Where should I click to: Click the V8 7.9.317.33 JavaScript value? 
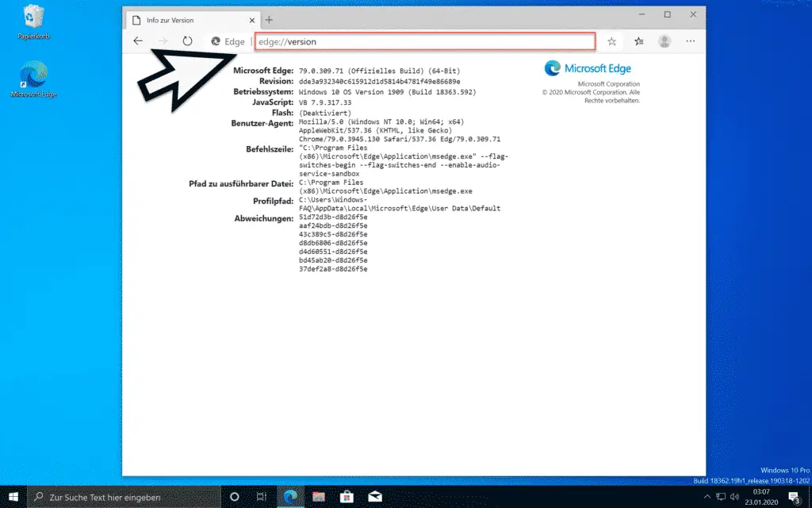[x=325, y=102]
